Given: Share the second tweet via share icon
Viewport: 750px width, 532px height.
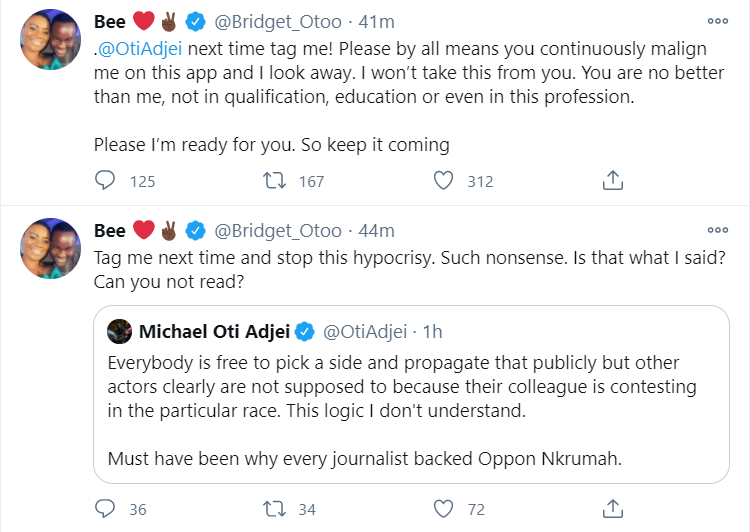Looking at the screenshot, I should point(615,509).
